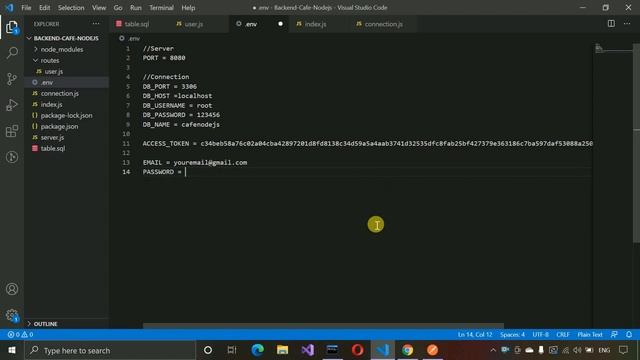Change encoding via UTF-8 status item
The image size is (640, 360).
[x=540, y=334]
